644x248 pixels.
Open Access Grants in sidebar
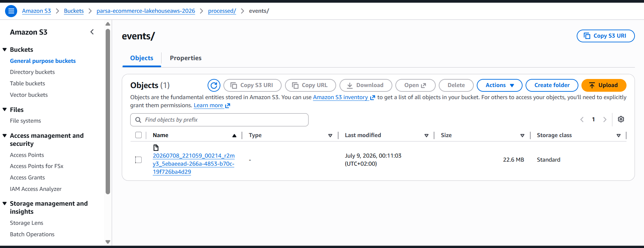[27, 177]
